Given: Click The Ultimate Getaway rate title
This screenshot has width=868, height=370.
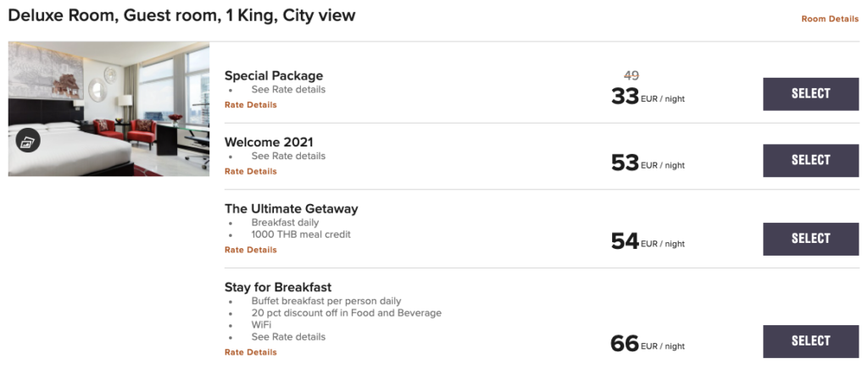Looking at the screenshot, I should point(291,208).
